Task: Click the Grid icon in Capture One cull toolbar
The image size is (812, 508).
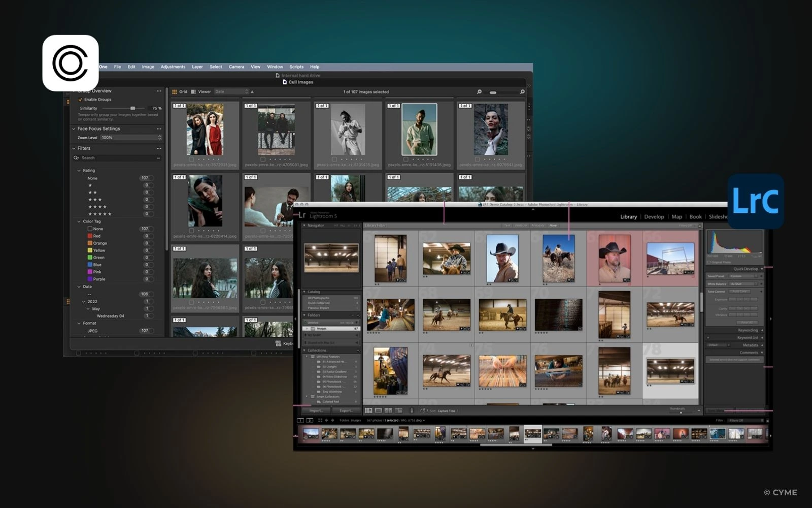Action: tap(174, 91)
